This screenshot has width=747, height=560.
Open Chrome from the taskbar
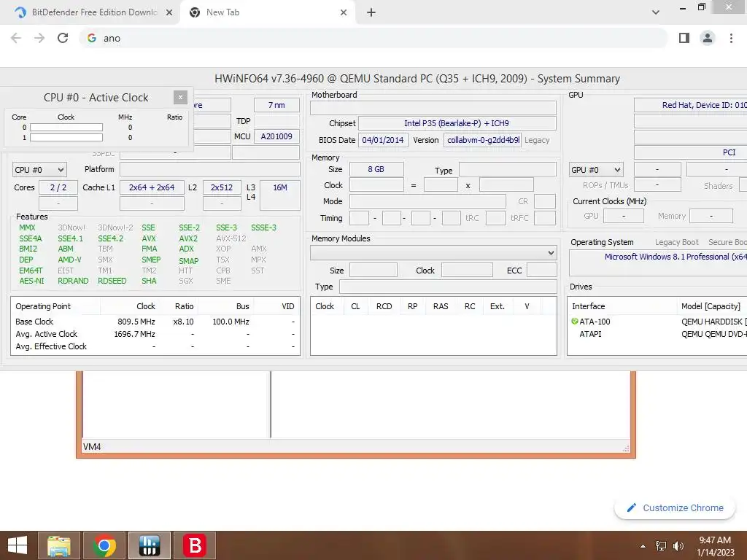(x=104, y=545)
